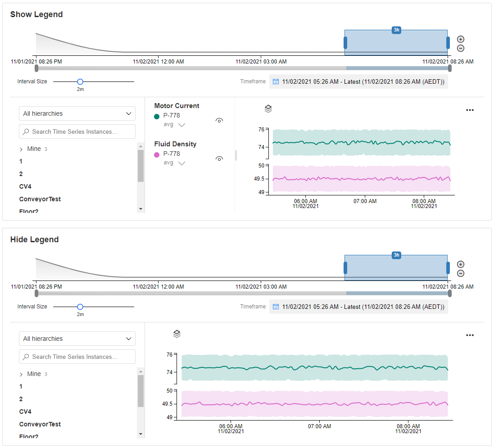Select instance 2 in Show Legend hierarchy
Viewport: 494px width, 448px height.
pos(21,174)
